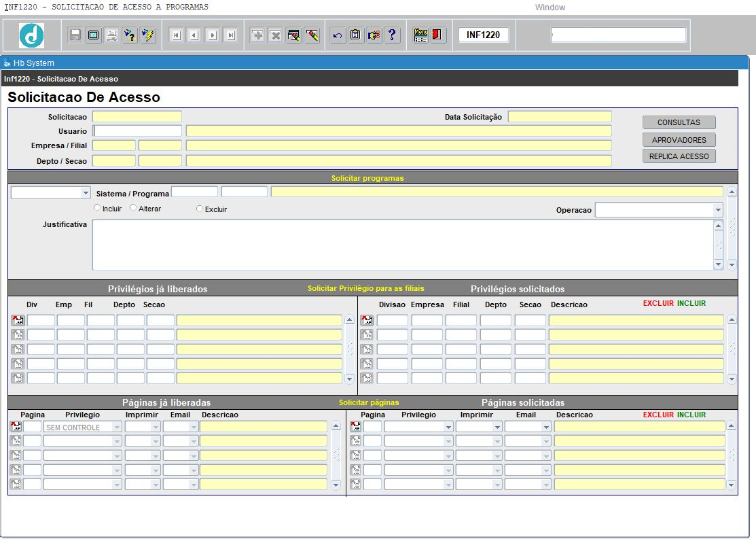Click the insert record plus icon
Screen dimensions: 756x541
pyautogui.click(x=257, y=35)
